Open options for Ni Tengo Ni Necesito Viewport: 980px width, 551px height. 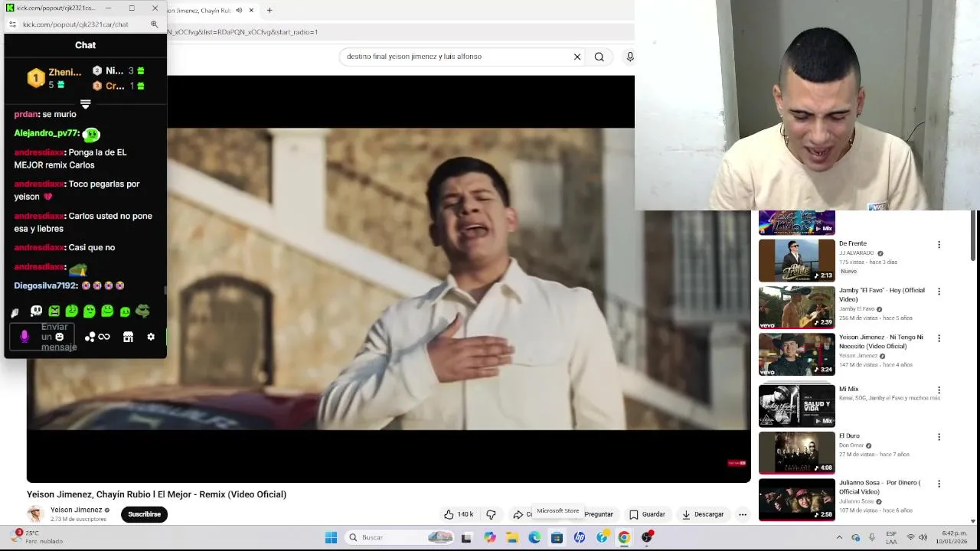click(939, 338)
